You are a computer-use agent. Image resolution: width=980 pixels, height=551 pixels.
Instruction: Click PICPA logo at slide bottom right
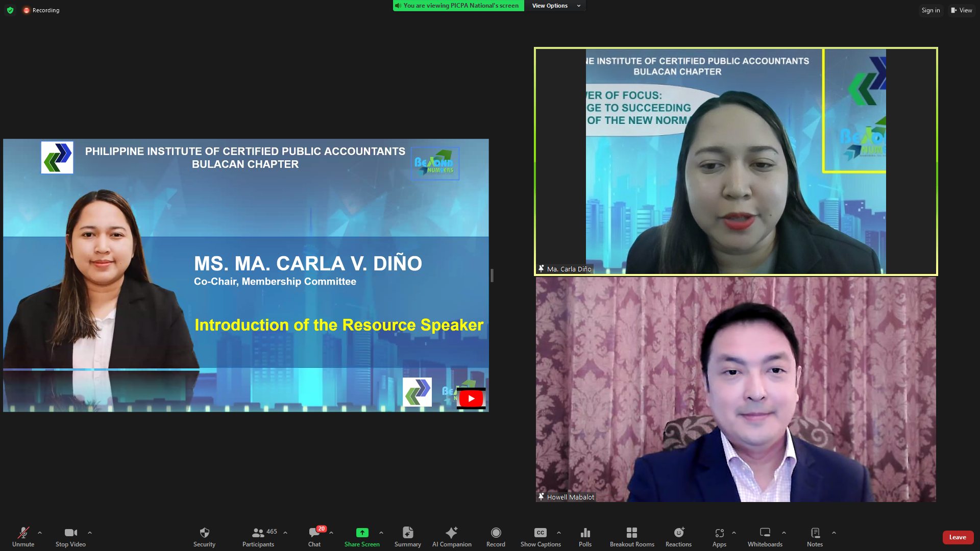pyautogui.click(x=417, y=392)
